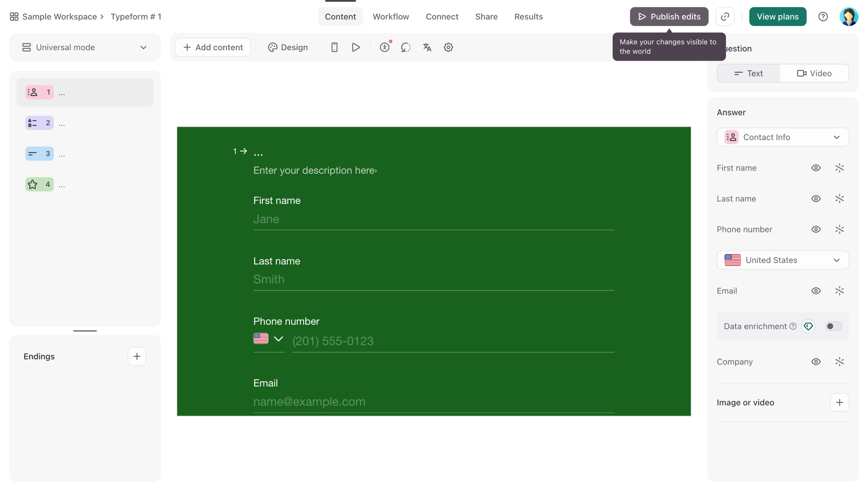Open the accessibility checker icon
This screenshot has width=868, height=491.
(384, 47)
